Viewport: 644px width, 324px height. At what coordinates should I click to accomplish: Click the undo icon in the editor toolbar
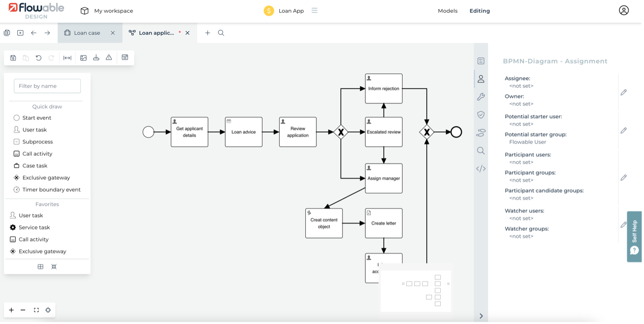coord(39,58)
